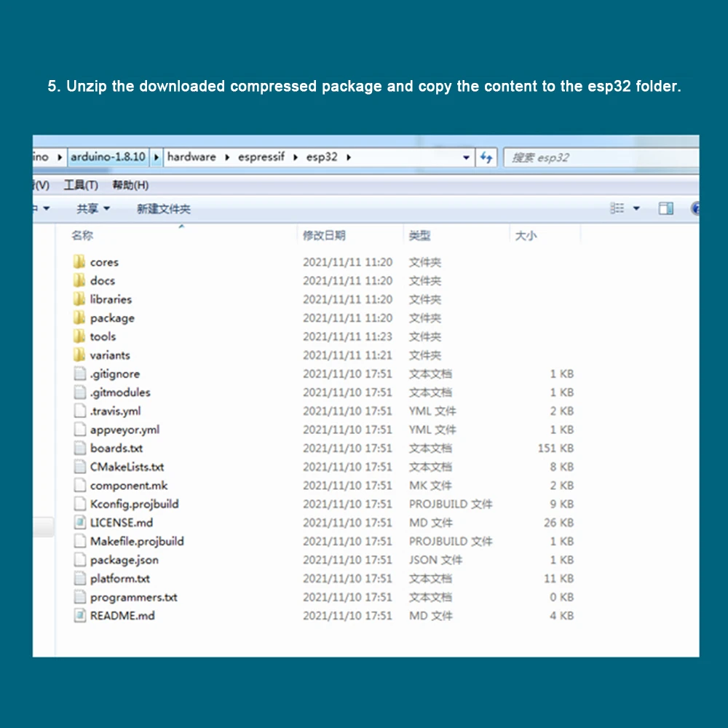Screen dimensions: 728x728
Task: Click the Makefile.projbuild file icon
Action: click(80, 541)
